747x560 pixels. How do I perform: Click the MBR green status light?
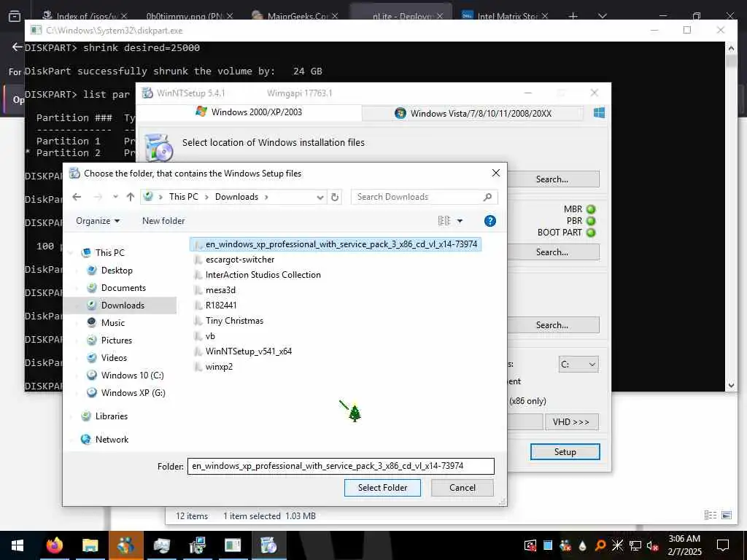tap(591, 209)
